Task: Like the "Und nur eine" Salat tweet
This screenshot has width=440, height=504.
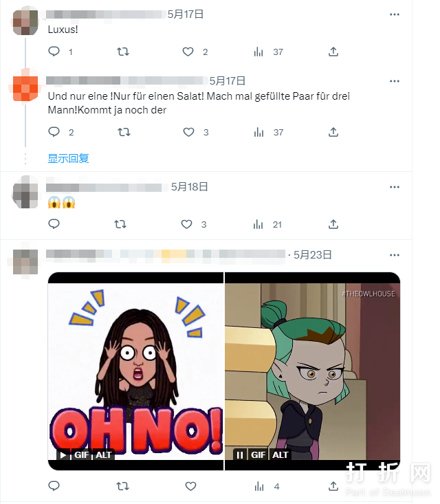Action: [x=188, y=132]
